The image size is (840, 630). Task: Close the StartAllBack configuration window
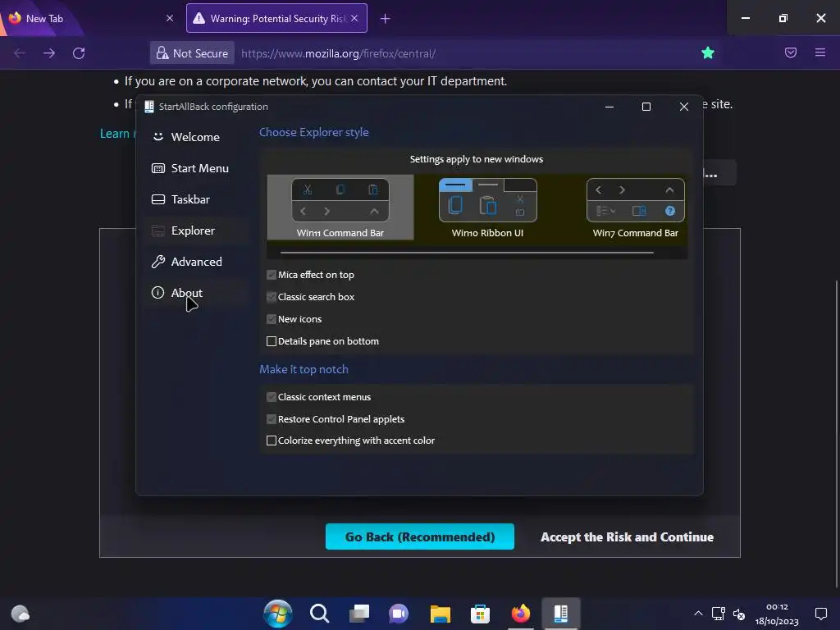684,107
